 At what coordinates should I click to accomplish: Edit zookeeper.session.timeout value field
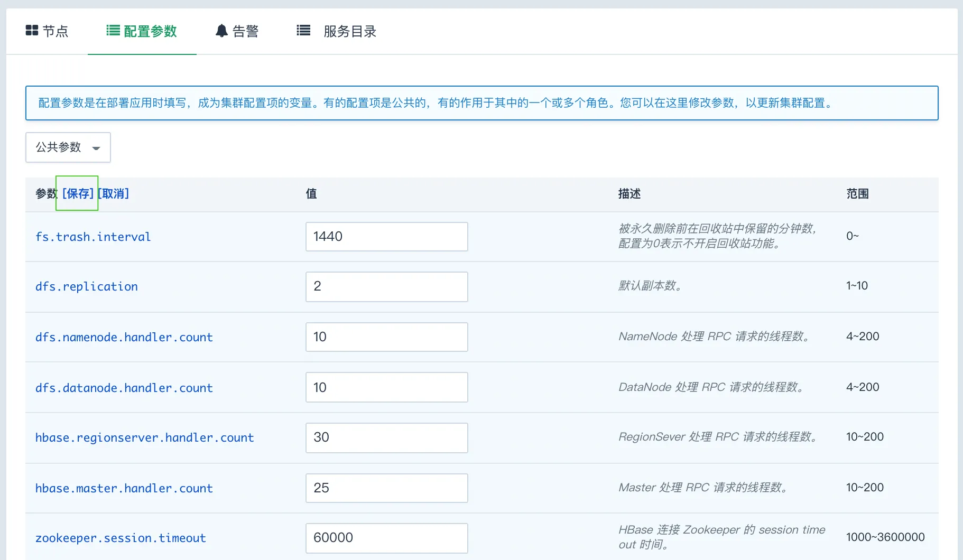pyautogui.click(x=387, y=538)
